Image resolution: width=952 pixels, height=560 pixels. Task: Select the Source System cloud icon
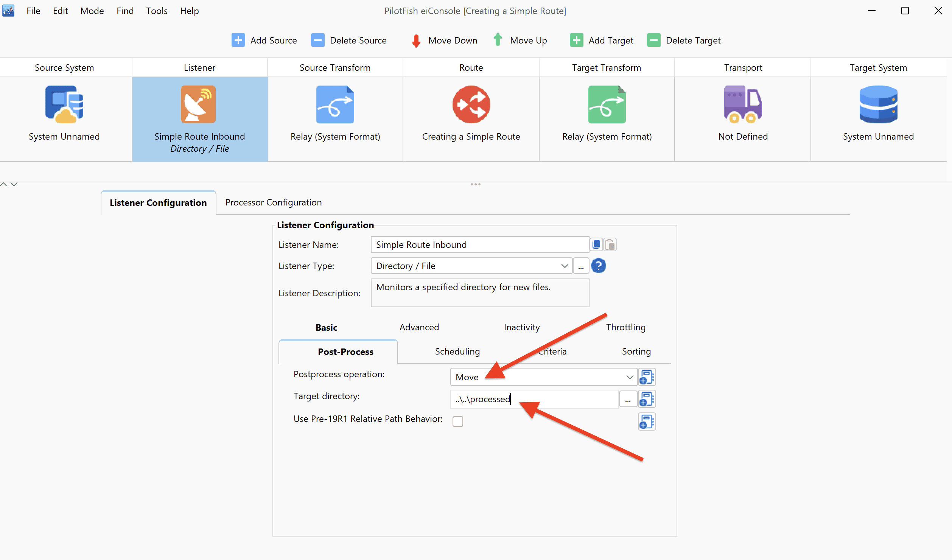click(x=64, y=104)
